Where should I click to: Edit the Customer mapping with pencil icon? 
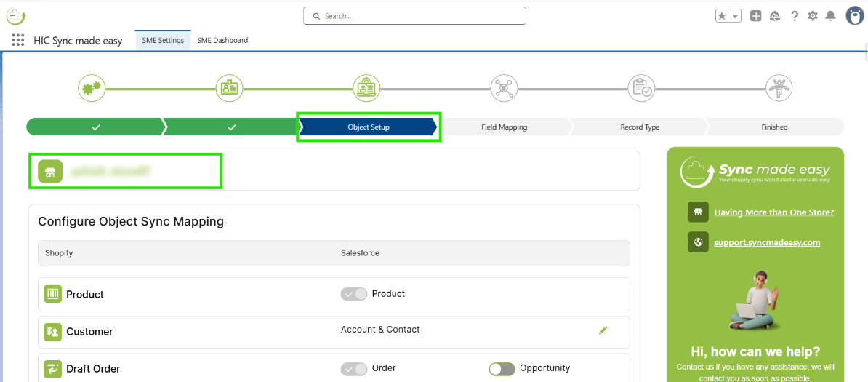point(603,330)
